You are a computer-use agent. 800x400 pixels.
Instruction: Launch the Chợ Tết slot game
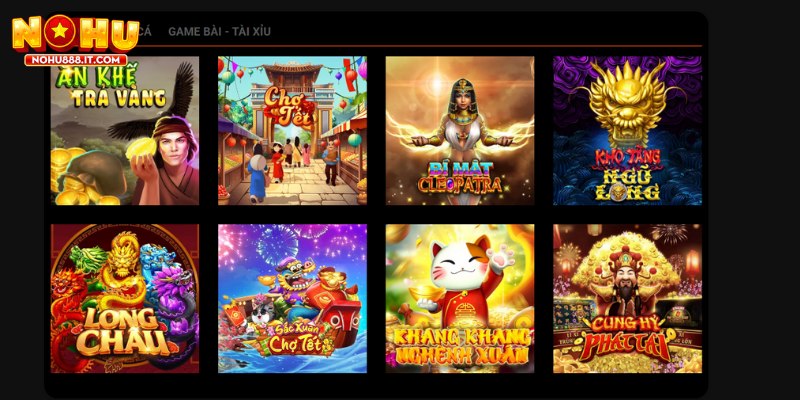click(292, 131)
